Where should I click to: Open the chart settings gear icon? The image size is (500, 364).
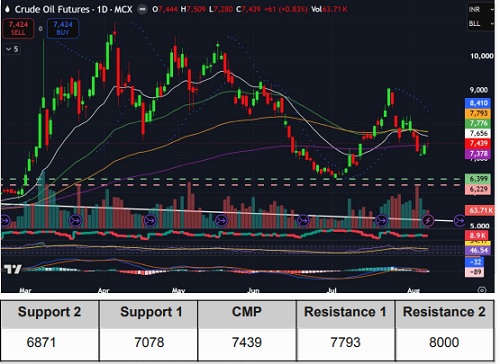click(x=482, y=290)
